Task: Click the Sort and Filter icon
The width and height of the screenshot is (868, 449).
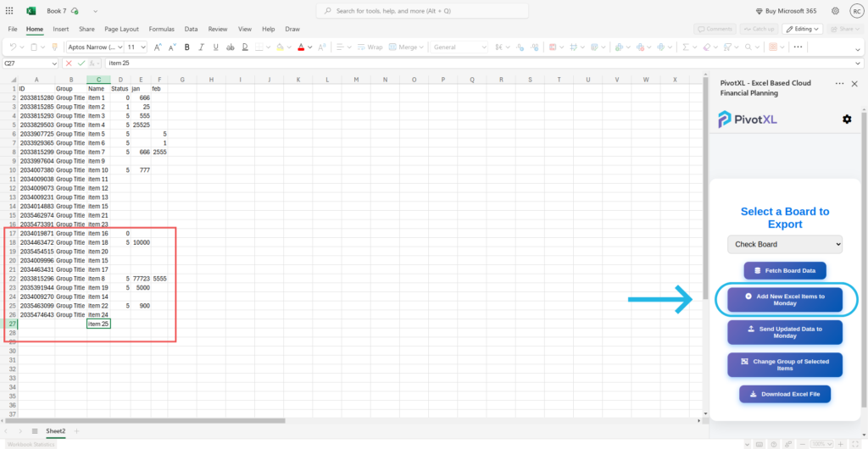Action: [728, 47]
